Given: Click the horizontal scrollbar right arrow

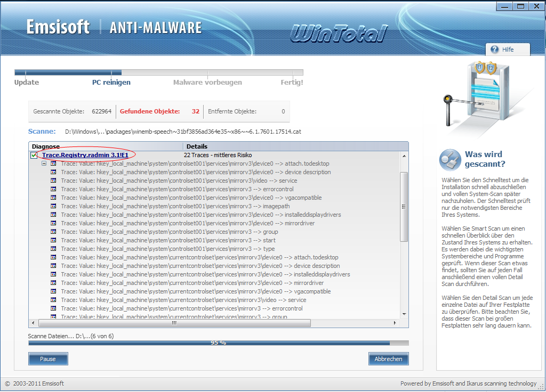Looking at the screenshot, I should pos(395,323).
